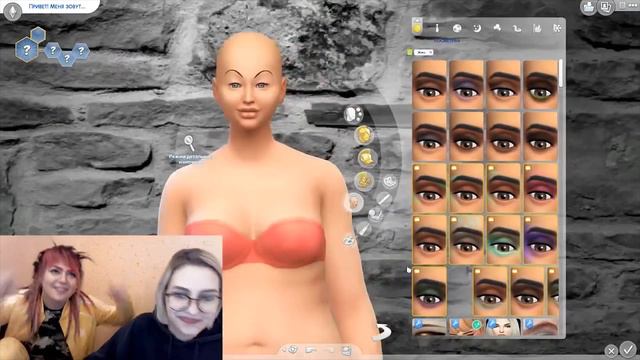Viewport: 640px width, 360px height.
Task: Click the rightmost icon on the bottom toolbar
Action: tap(346, 350)
